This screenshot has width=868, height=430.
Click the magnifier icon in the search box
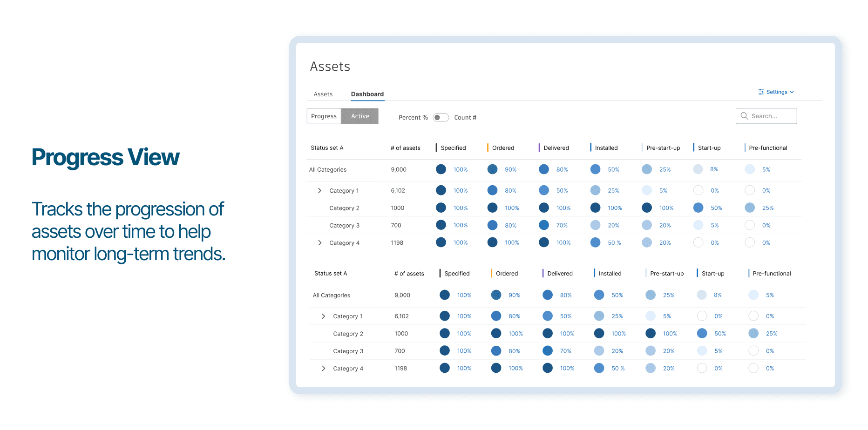[x=744, y=116]
